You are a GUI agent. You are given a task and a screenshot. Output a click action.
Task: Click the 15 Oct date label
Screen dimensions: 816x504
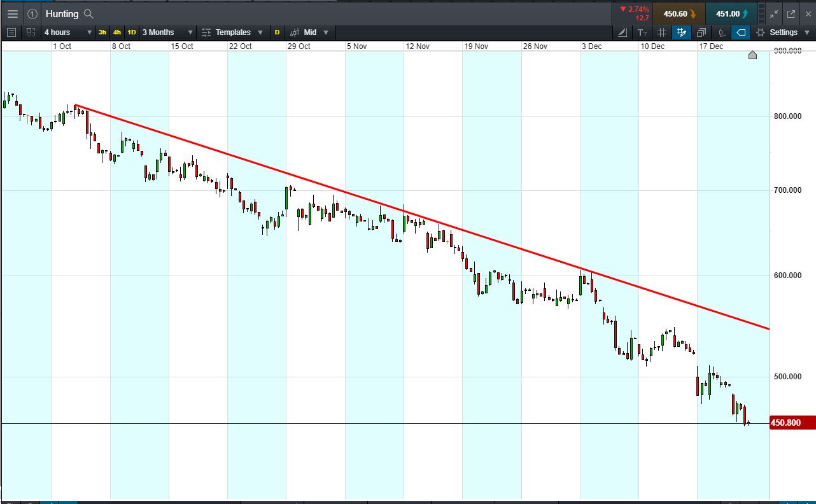(x=182, y=46)
